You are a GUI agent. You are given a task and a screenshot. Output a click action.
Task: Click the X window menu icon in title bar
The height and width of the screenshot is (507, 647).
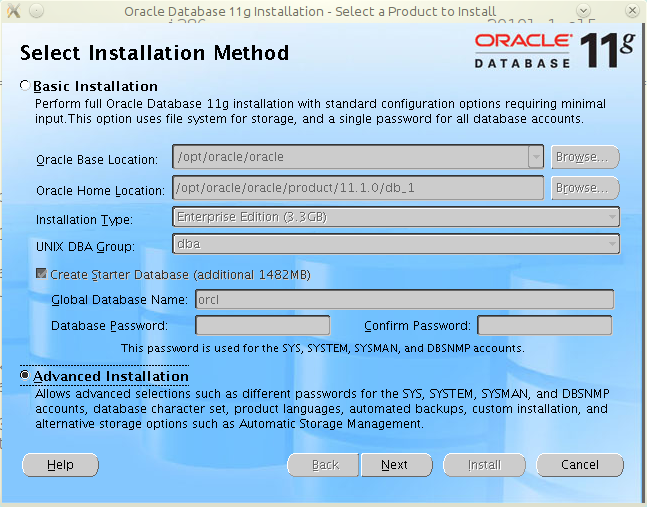click(14, 11)
